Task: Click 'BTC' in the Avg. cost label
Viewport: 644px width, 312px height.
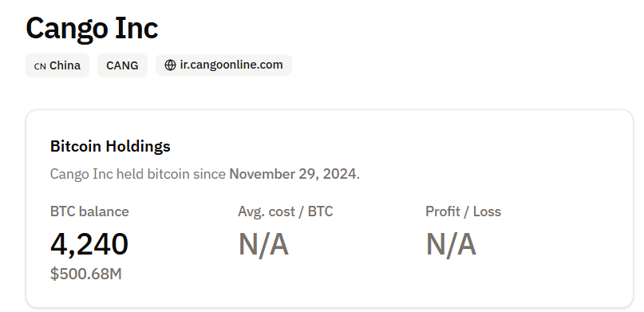Action: (320, 211)
